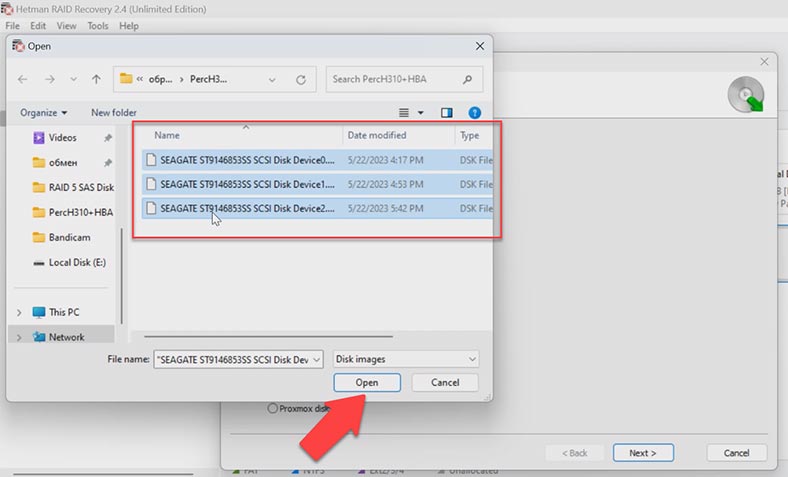Screen dimensions: 788x477
Task: Click Next in the wizard window
Action: [643, 453]
